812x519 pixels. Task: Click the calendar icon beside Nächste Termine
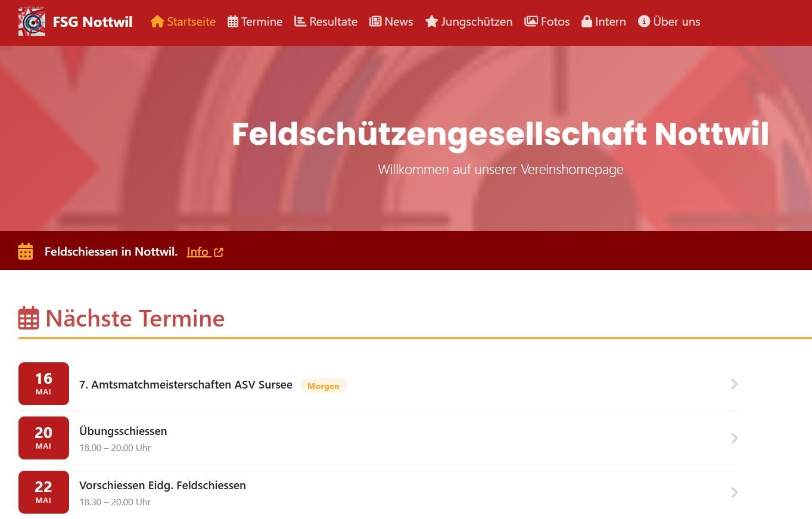(29, 318)
